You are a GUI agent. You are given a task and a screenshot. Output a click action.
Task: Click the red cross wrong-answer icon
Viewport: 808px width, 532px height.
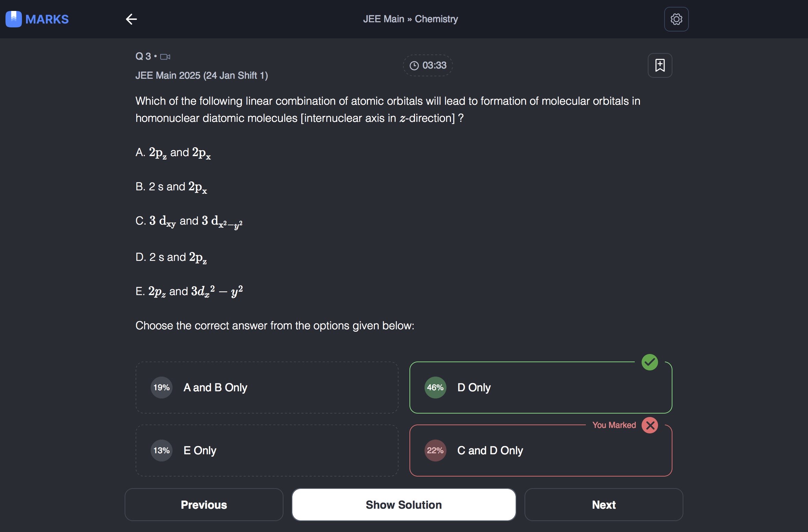650,425
